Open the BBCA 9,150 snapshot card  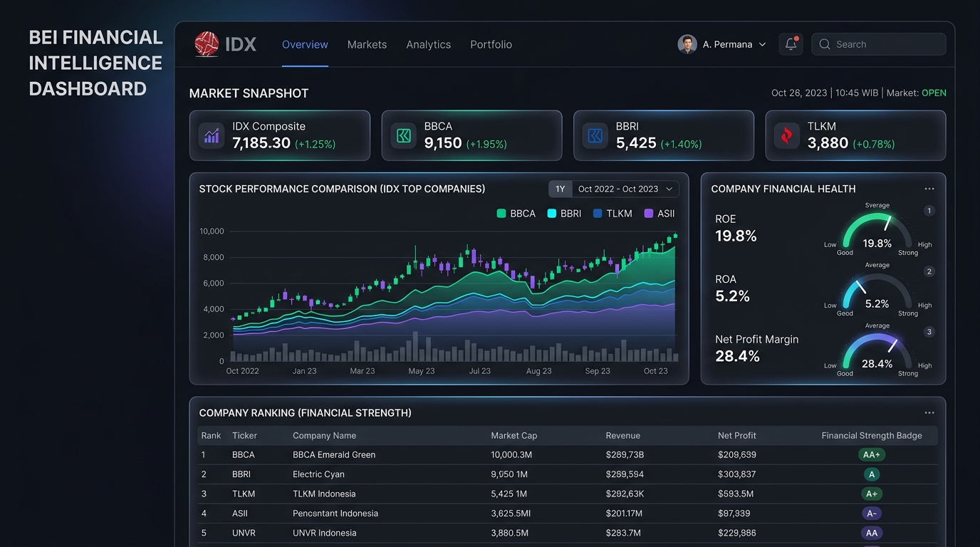click(x=471, y=135)
